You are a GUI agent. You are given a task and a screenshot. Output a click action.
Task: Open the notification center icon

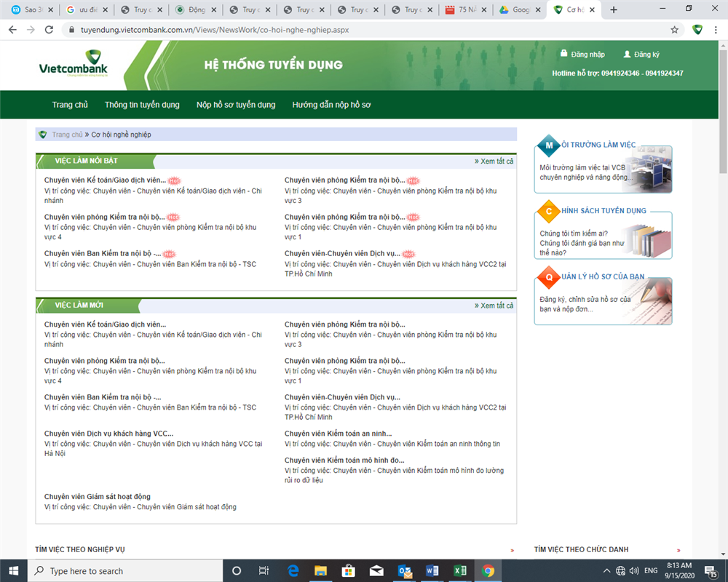click(711, 571)
